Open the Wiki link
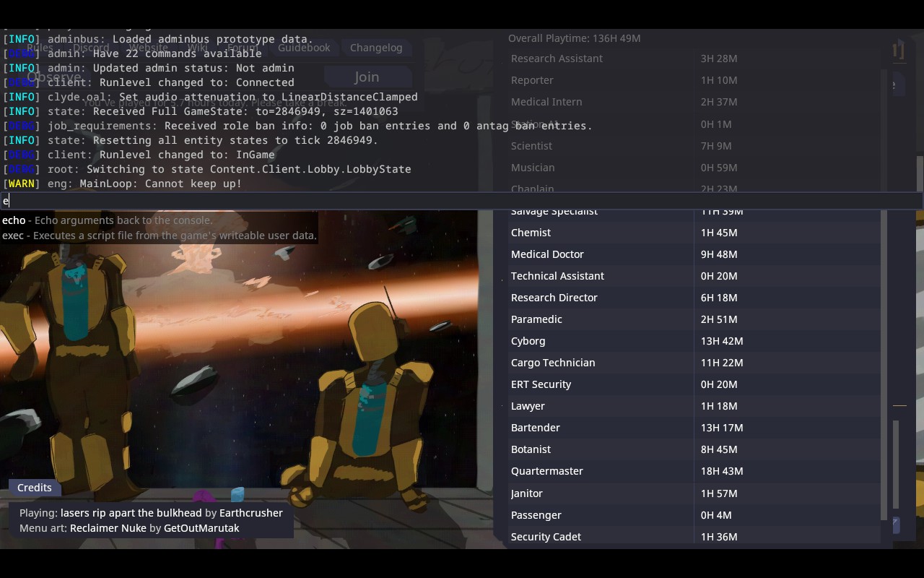The width and height of the screenshot is (924, 578). click(x=198, y=48)
